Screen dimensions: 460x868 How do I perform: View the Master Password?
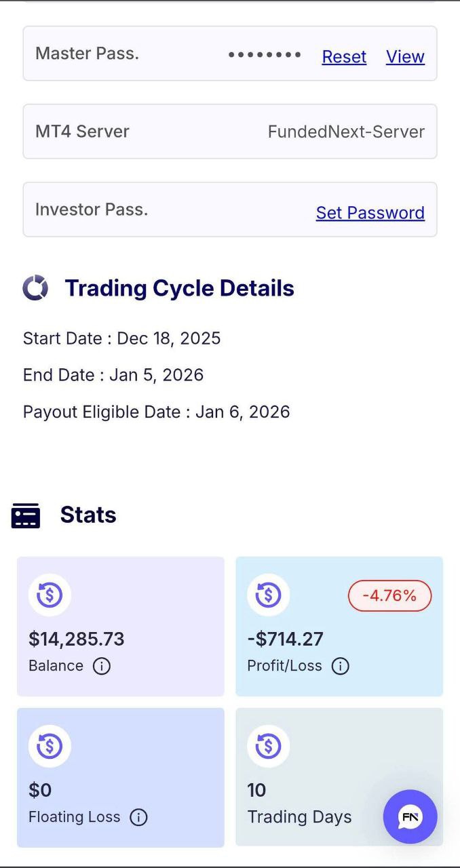pyautogui.click(x=405, y=57)
